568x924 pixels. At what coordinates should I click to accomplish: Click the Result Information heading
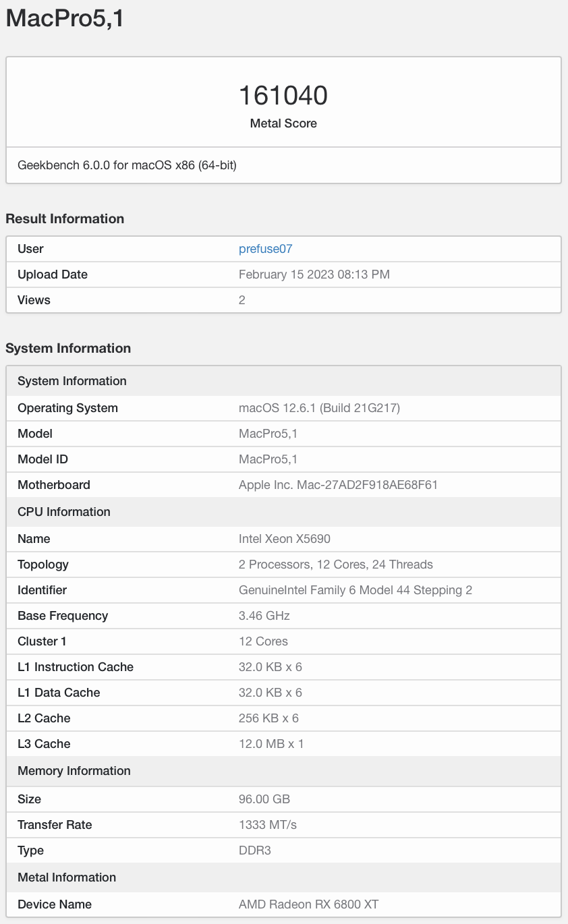click(x=65, y=219)
